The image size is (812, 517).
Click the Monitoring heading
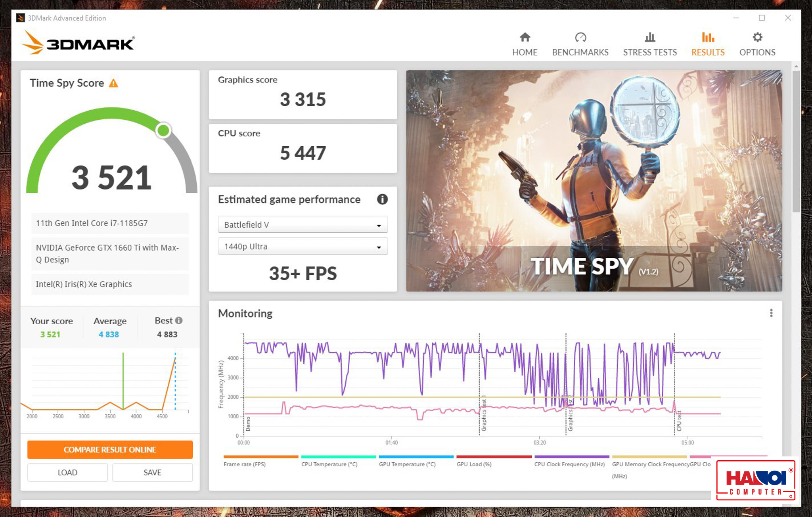pyautogui.click(x=245, y=314)
